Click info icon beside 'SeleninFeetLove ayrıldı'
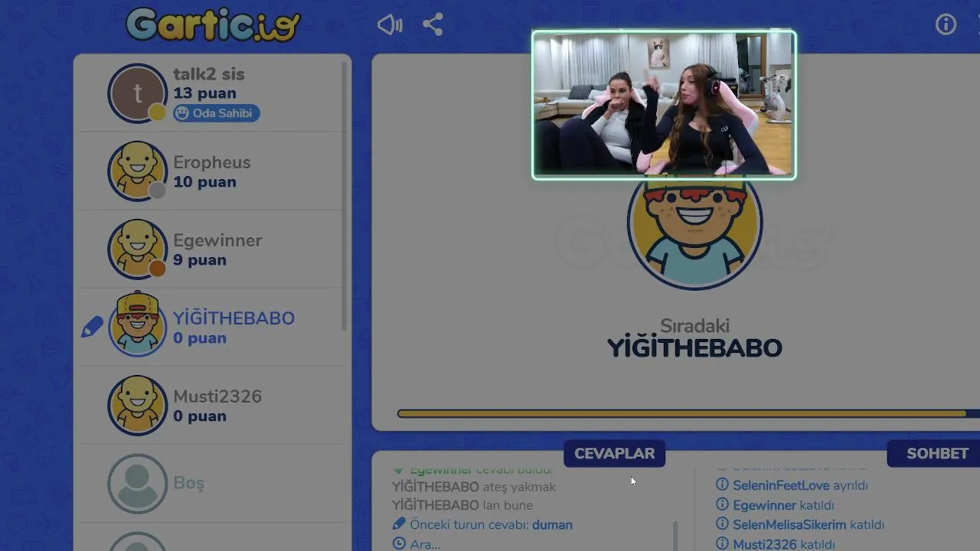 [x=722, y=484]
